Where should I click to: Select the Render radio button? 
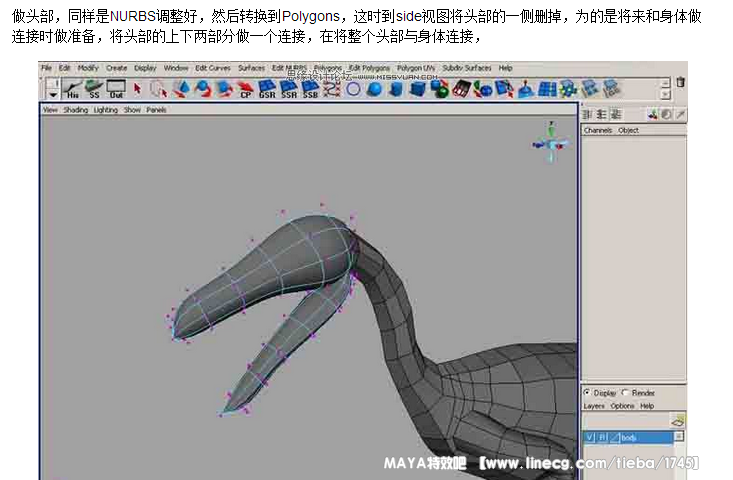coord(625,392)
